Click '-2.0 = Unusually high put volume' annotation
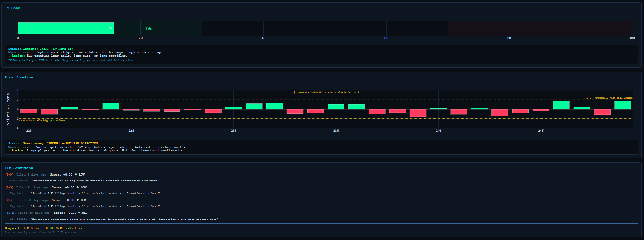This screenshot has width=644, height=240. (42, 120)
